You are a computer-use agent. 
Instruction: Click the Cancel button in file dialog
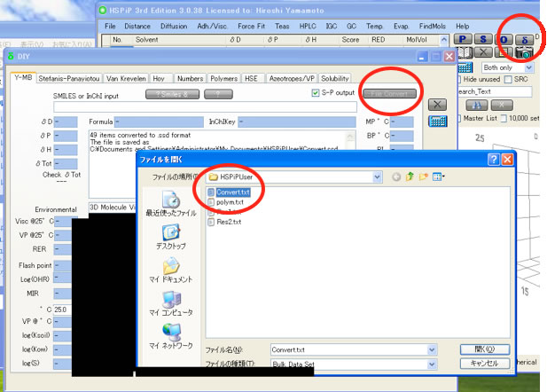pyautogui.click(x=485, y=363)
